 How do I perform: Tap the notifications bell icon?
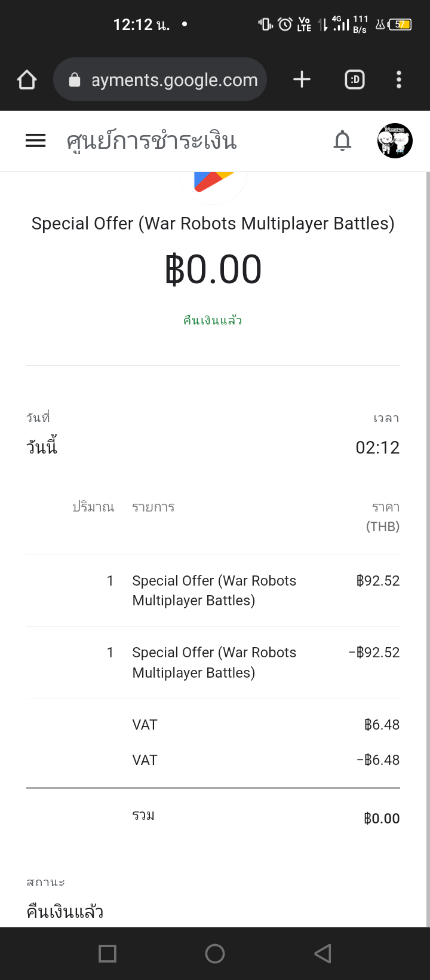[342, 141]
